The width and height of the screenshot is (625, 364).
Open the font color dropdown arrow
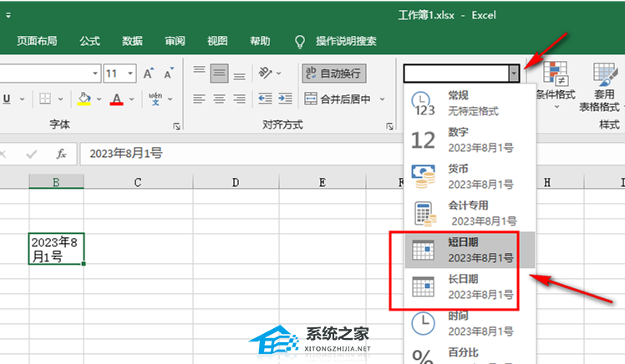131,99
